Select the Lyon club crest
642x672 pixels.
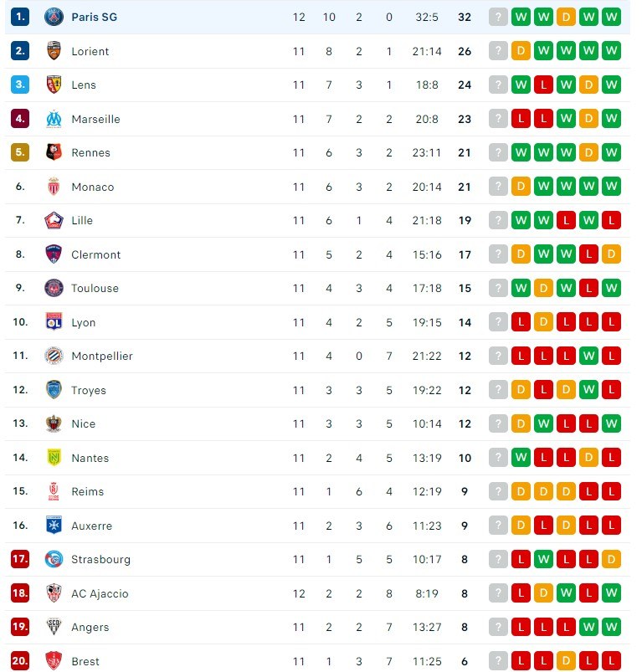54,322
